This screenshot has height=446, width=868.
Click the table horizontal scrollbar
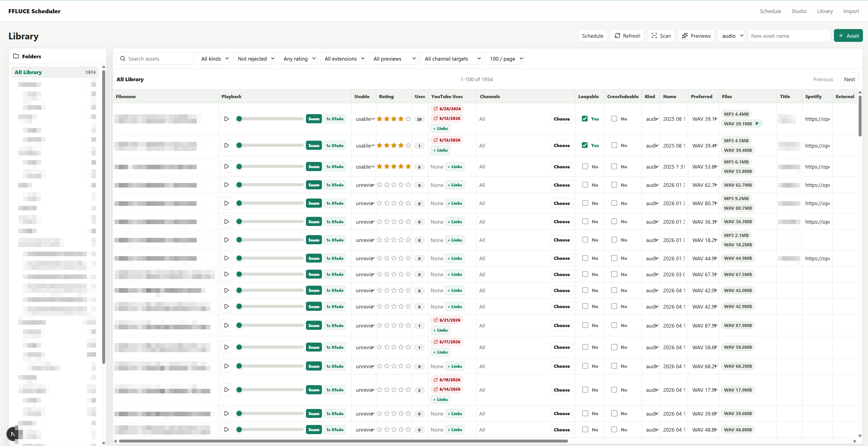pos(343,441)
